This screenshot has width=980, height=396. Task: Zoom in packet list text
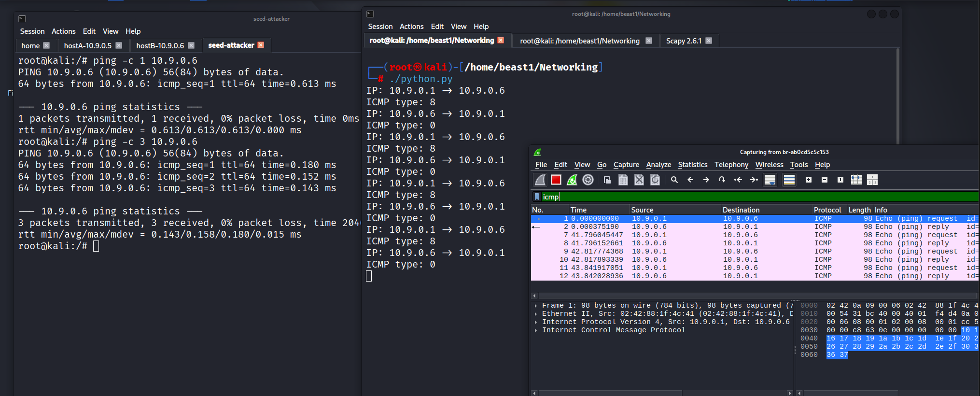tap(809, 180)
